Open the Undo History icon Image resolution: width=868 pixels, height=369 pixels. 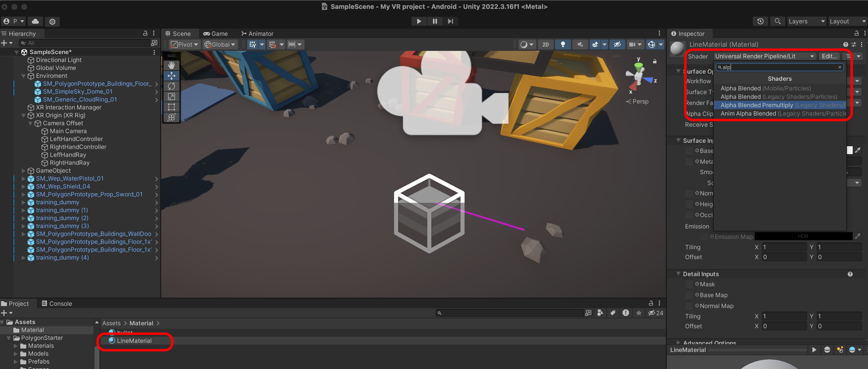760,21
